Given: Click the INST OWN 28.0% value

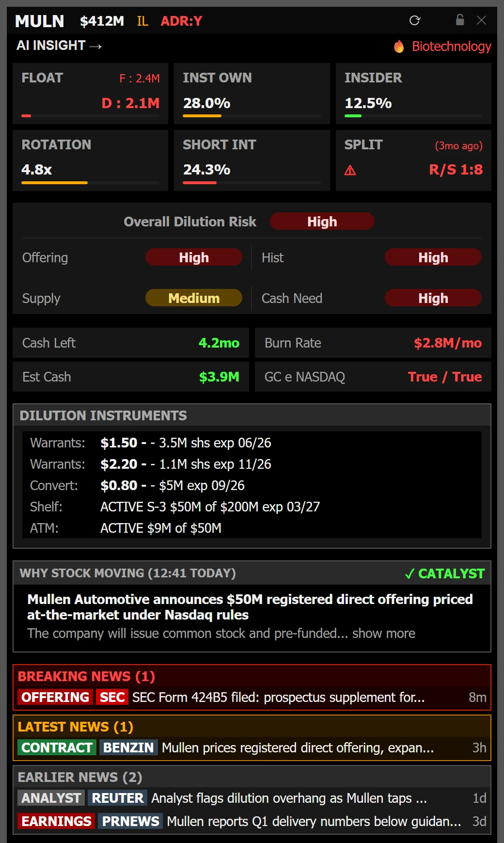Looking at the screenshot, I should [x=206, y=103].
